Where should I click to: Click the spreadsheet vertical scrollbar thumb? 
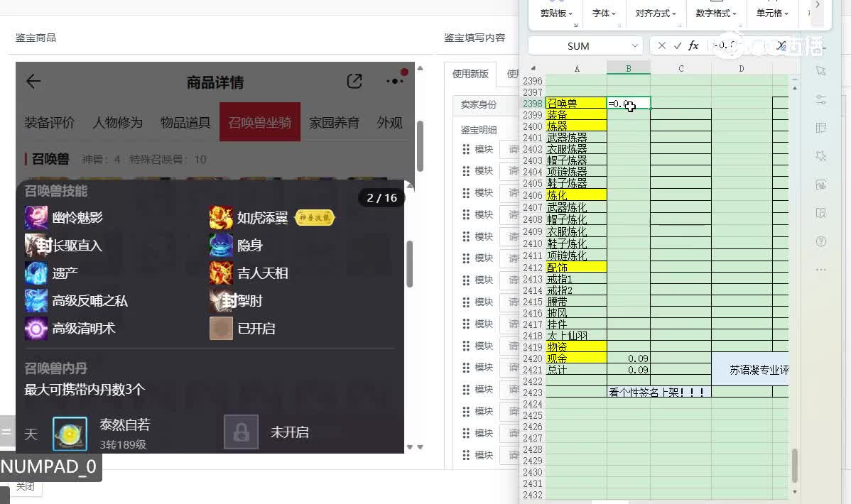[x=795, y=466]
